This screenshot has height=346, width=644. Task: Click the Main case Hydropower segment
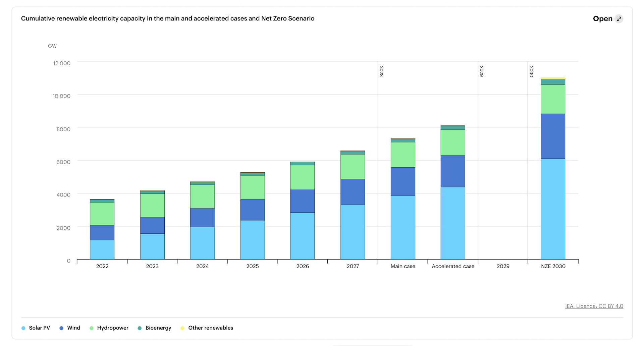[x=403, y=155]
